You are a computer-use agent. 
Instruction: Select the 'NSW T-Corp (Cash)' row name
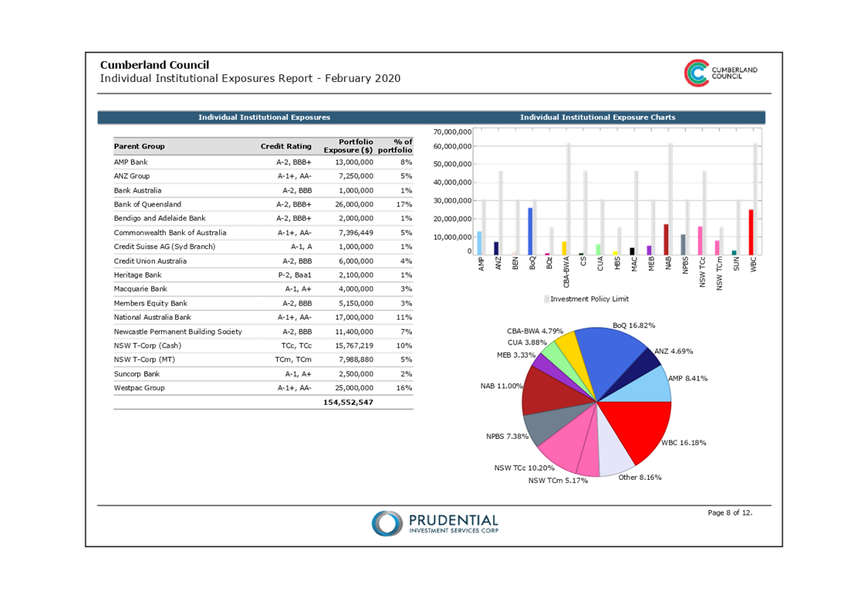click(x=147, y=346)
